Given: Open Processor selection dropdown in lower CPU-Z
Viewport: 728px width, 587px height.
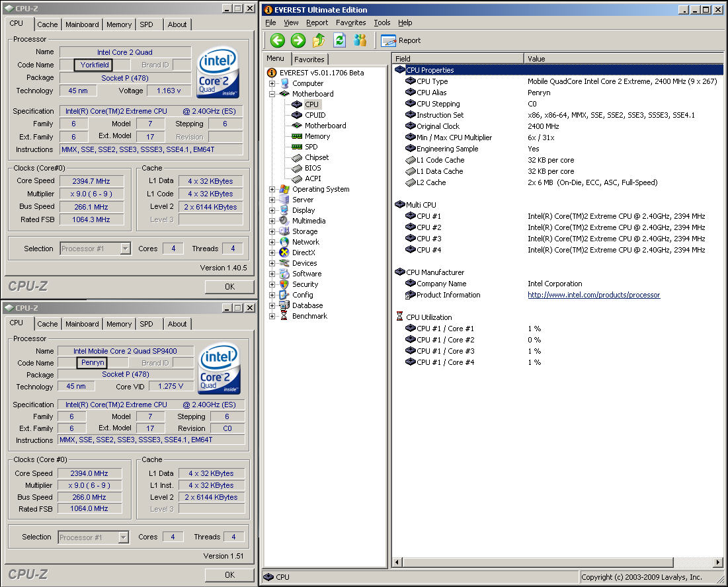Looking at the screenshot, I should pos(124,537).
